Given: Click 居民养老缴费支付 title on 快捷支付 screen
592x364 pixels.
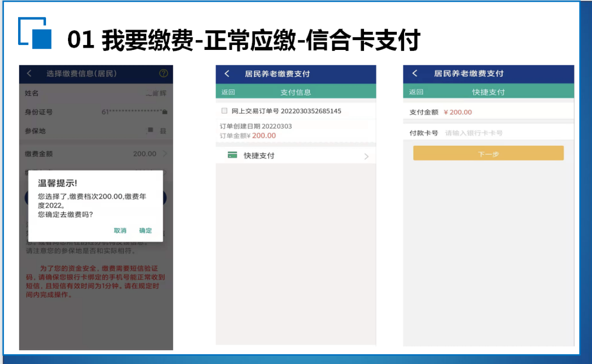Looking at the screenshot, I should (x=469, y=73).
